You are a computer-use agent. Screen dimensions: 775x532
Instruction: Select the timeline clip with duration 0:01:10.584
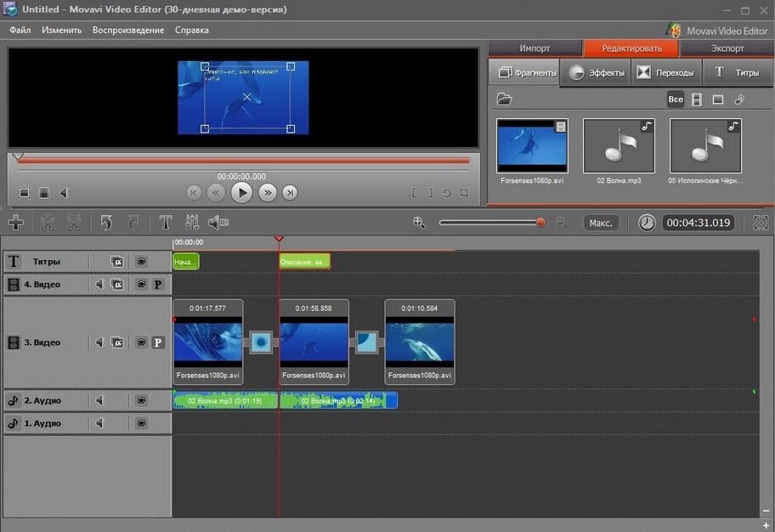[420, 342]
